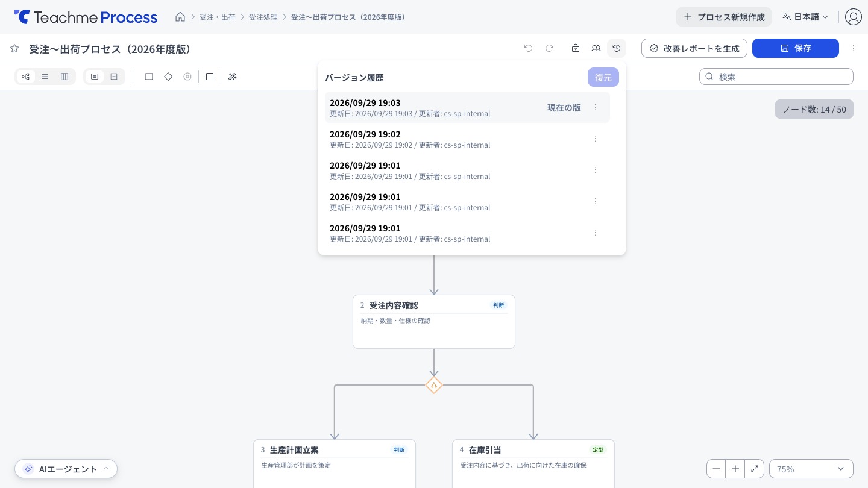Focus the 検索 search field

coord(776,77)
